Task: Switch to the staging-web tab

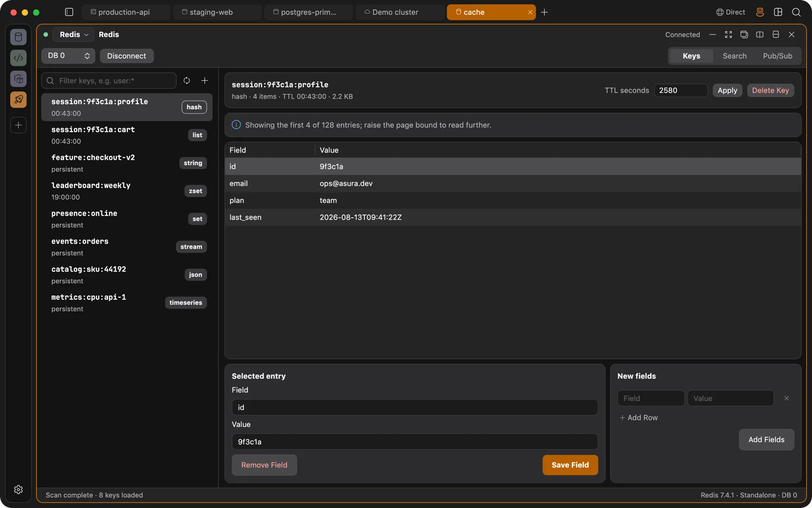Action: pos(217,12)
